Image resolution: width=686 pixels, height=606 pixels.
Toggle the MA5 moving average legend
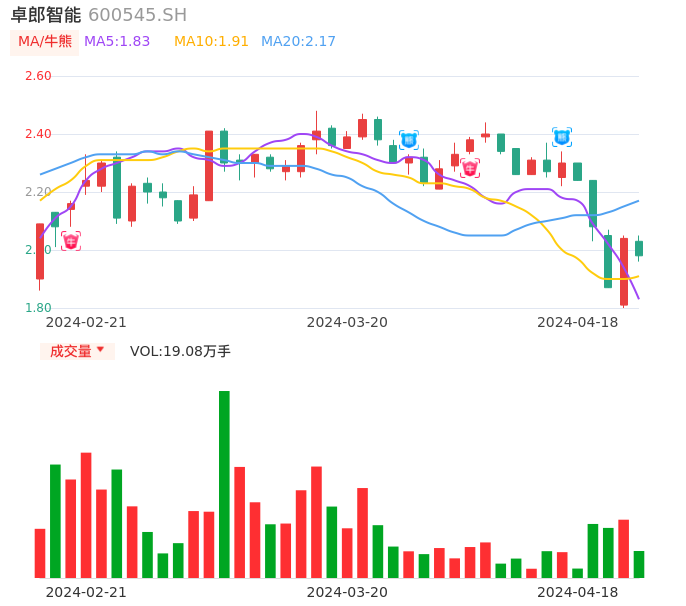click(x=117, y=42)
